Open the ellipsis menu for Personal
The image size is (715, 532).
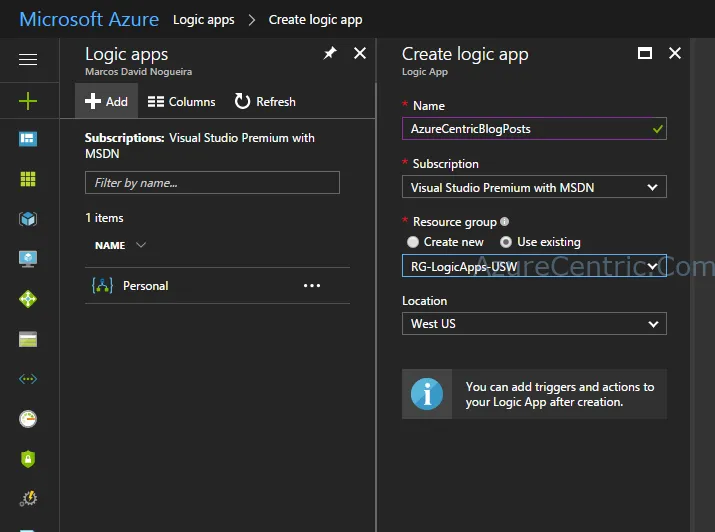click(x=312, y=285)
